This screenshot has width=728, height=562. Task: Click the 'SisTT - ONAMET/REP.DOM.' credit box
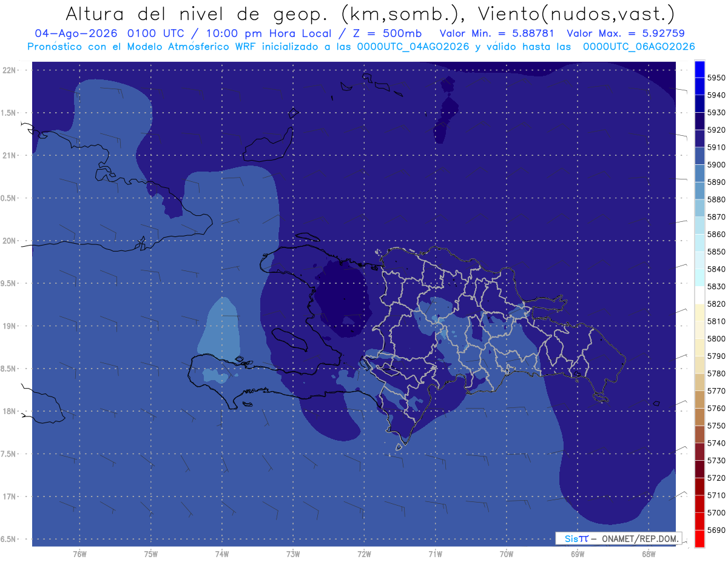coord(618,538)
